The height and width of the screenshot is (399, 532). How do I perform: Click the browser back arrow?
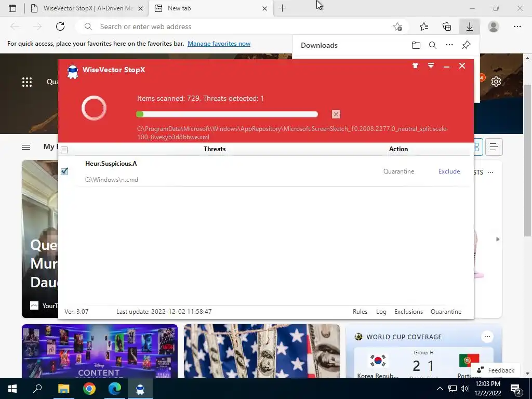(x=15, y=26)
